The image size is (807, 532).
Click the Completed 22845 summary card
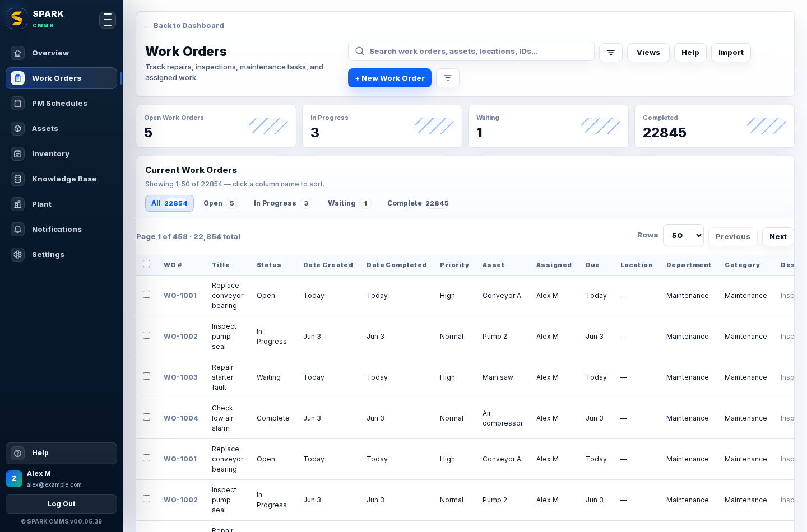715,127
